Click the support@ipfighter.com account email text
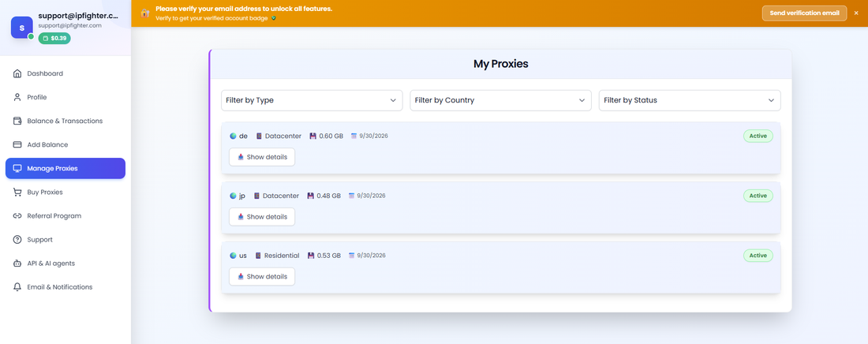 (x=69, y=25)
